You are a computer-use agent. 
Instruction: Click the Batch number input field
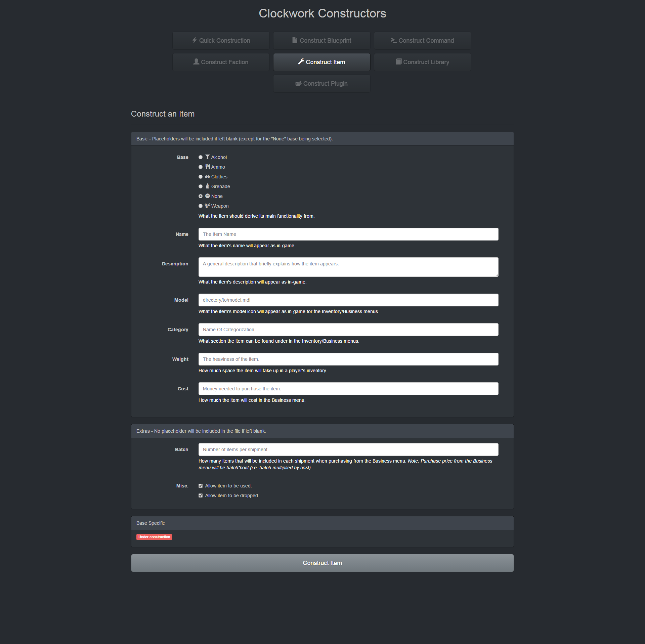click(348, 449)
